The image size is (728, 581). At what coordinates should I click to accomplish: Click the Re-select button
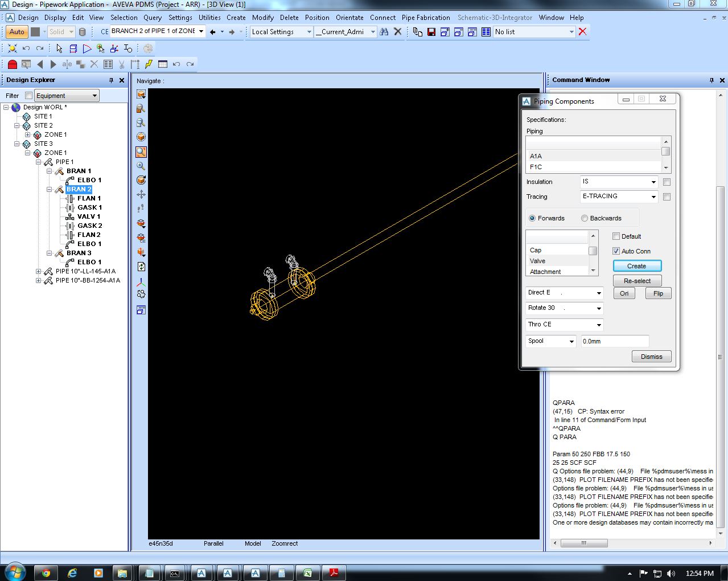(x=637, y=281)
